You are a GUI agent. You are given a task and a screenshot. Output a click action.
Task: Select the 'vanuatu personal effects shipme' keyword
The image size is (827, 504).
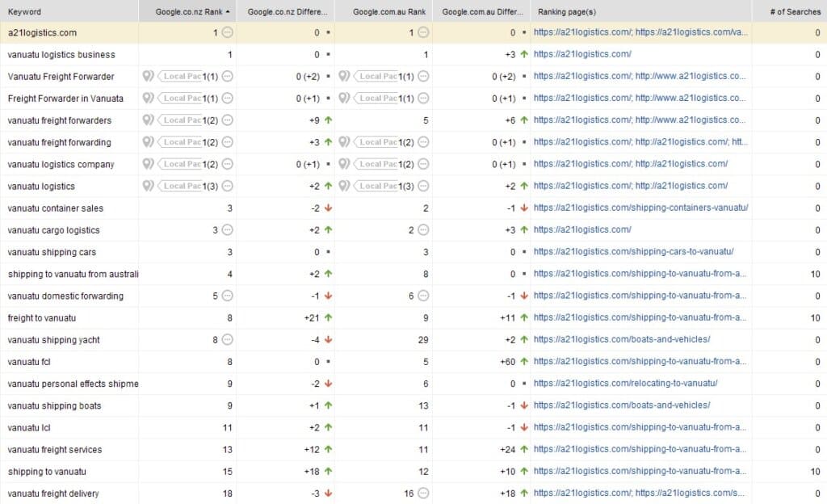tap(73, 384)
